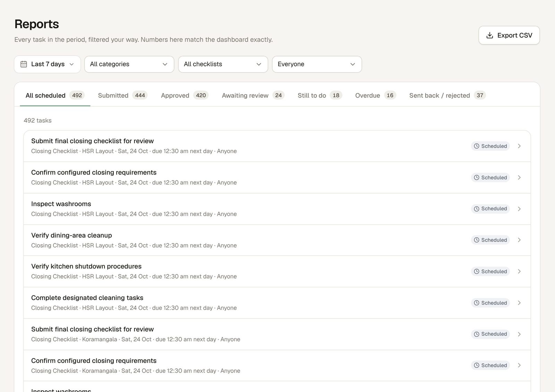This screenshot has width=555, height=392.
Task: Open the HSR Layout 'Confirm configured closing requirements' row chevron
Action: (x=519, y=178)
